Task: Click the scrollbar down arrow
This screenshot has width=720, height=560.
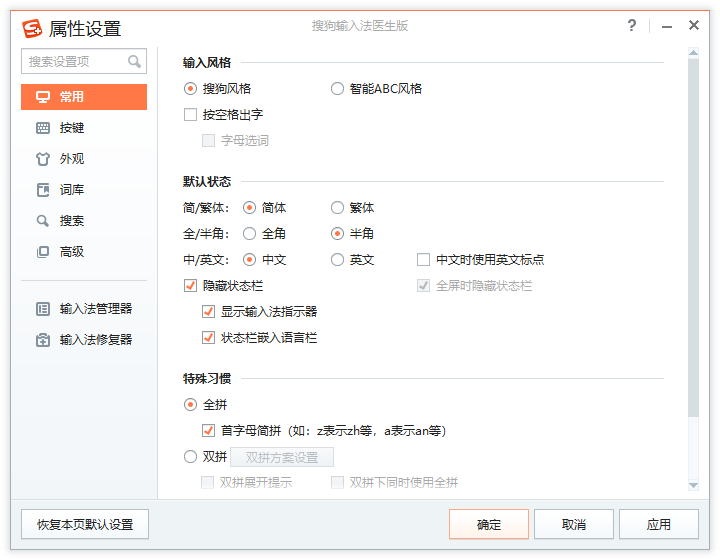Action: pos(693,485)
